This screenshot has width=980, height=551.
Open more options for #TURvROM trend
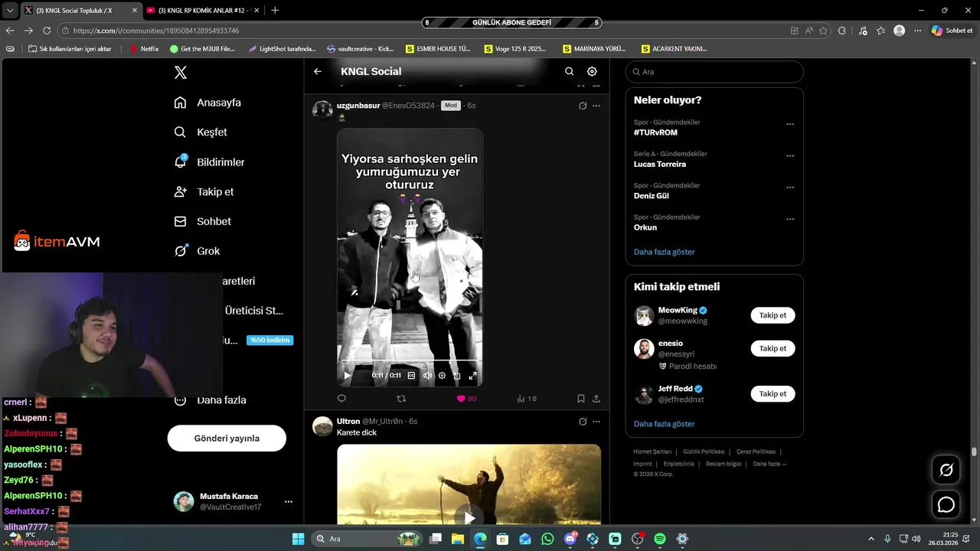(x=790, y=124)
